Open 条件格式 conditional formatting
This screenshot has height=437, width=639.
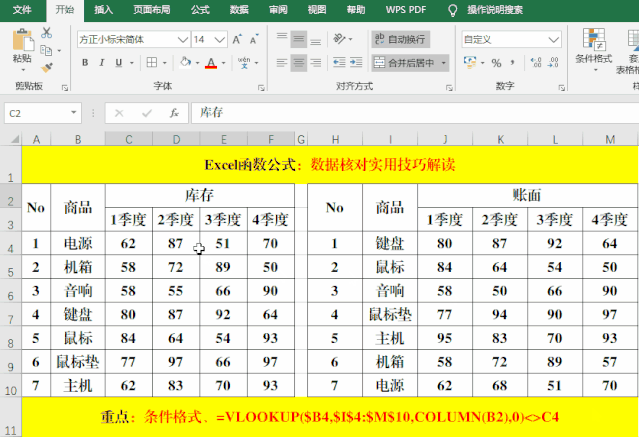pyautogui.click(x=593, y=48)
